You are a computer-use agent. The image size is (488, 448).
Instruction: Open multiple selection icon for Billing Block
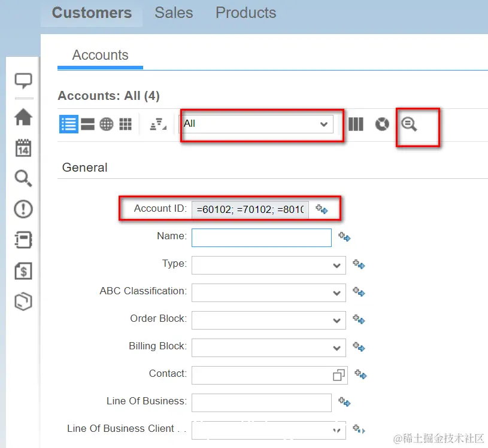click(359, 346)
